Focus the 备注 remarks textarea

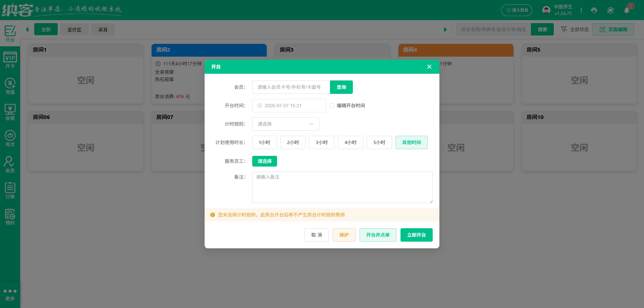342,187
